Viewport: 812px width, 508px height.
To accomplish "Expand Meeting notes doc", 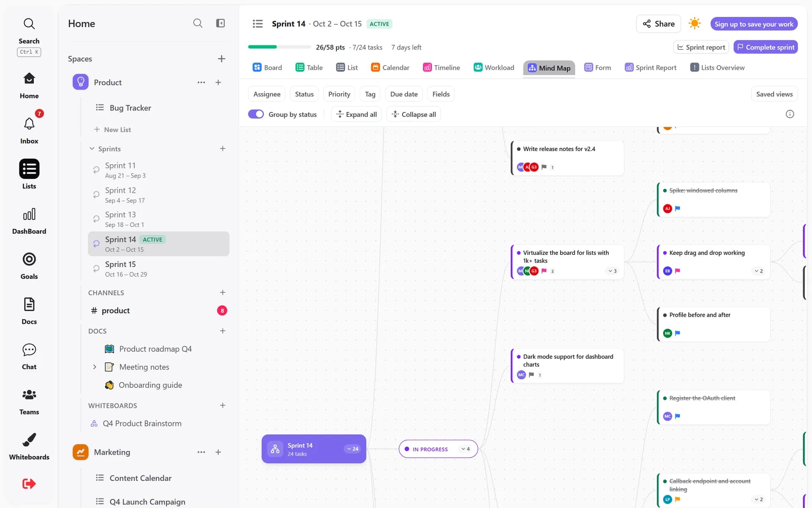I will [x=95, y=367].
